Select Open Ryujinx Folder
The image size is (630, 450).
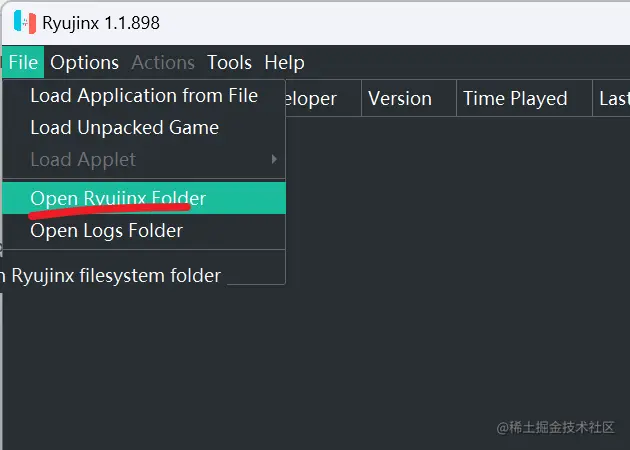[x=144, y=198]
